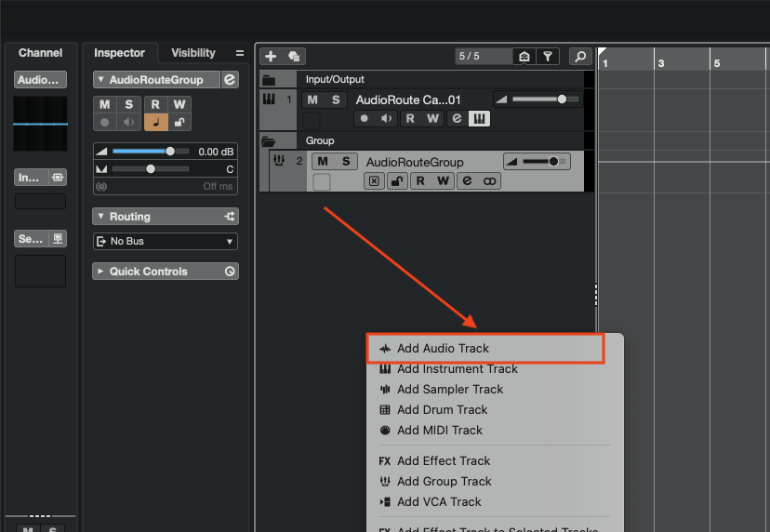Choose Add Instrument Track from the menu
This screenshot has height=532, width=770.
pos(495,369)
